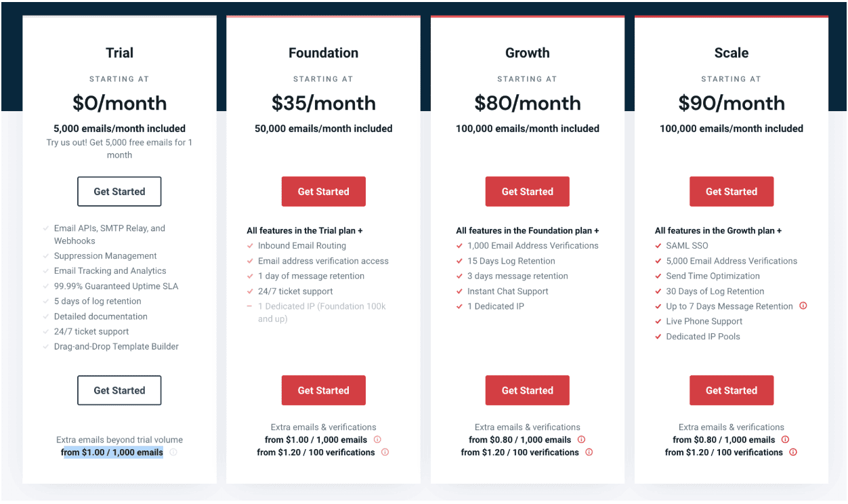Show info for Scale $1.20 / 100 verifications
The width and height of the screenshot is (848, 504).
point(793,453)
